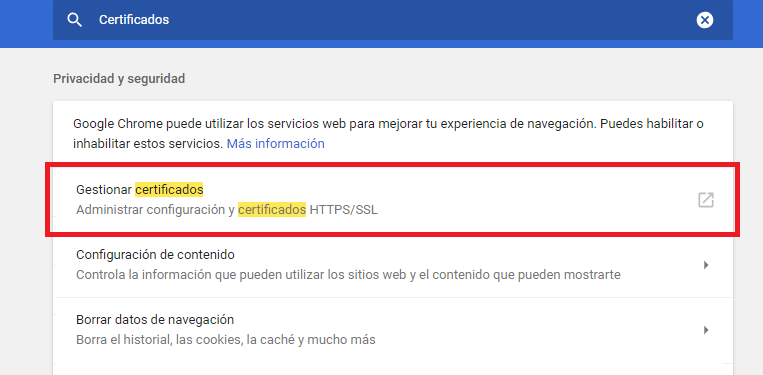Click the text 'Borra el historial, las cookies, la caché y mucho más'
763x375 pixels.
pos(226,339)
